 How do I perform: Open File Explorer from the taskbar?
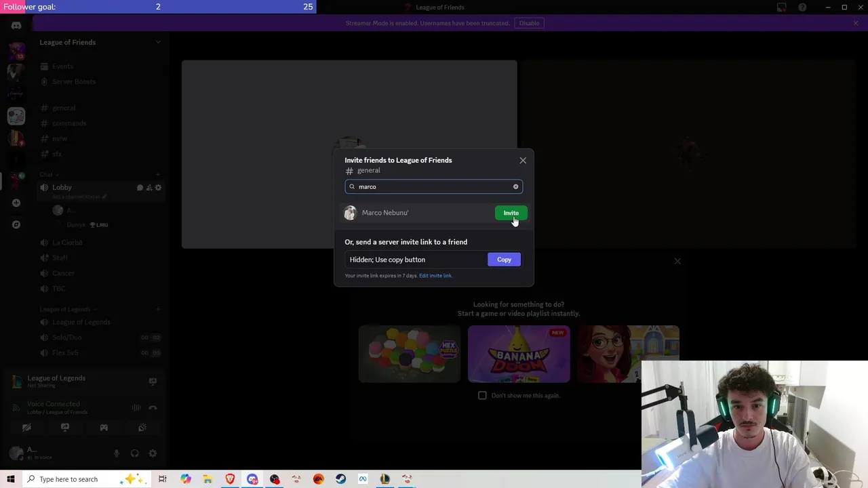208,479
